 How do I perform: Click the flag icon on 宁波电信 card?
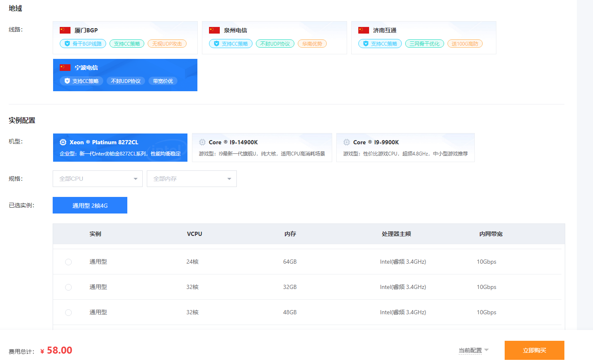coord(65,68)
